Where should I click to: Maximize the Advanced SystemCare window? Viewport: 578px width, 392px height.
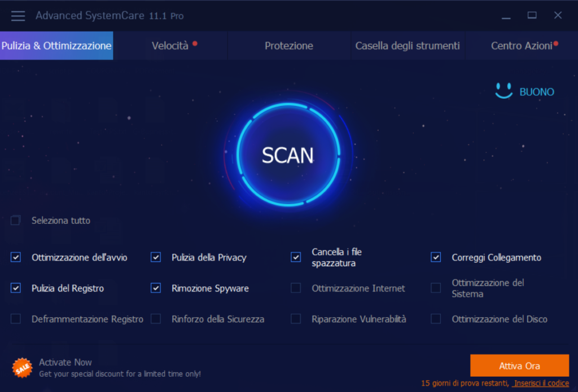tap(532, 15)
